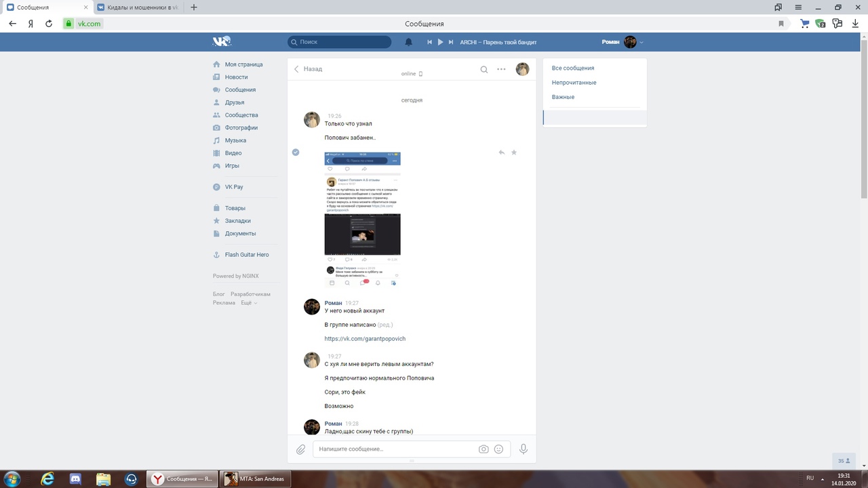Toggle the selection checkmark beside the screenshot message
Image resolution: width=868 pixels, height=488 pixels.
[x=296, y=152]
